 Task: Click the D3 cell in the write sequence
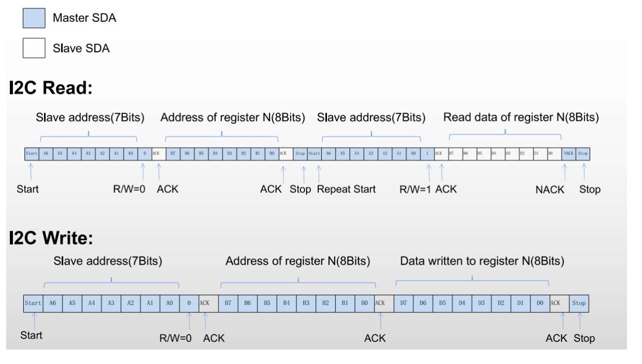point(482,303)
